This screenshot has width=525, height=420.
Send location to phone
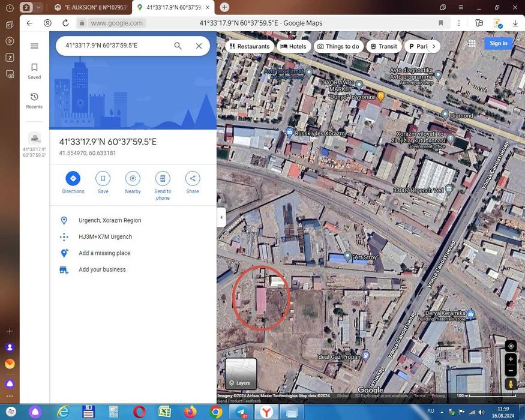pyautogui.click(x=163, y=186)
